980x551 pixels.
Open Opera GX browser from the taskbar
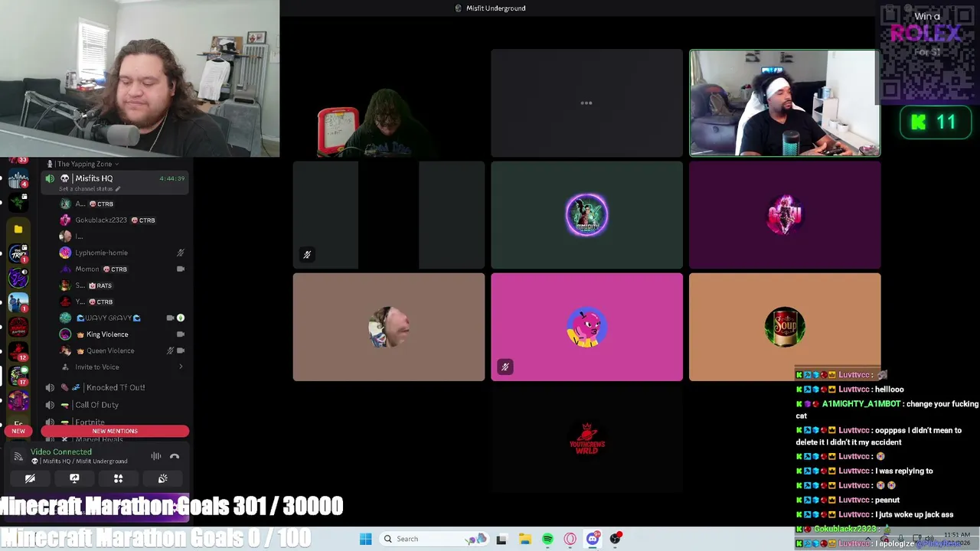click(570, 539)
